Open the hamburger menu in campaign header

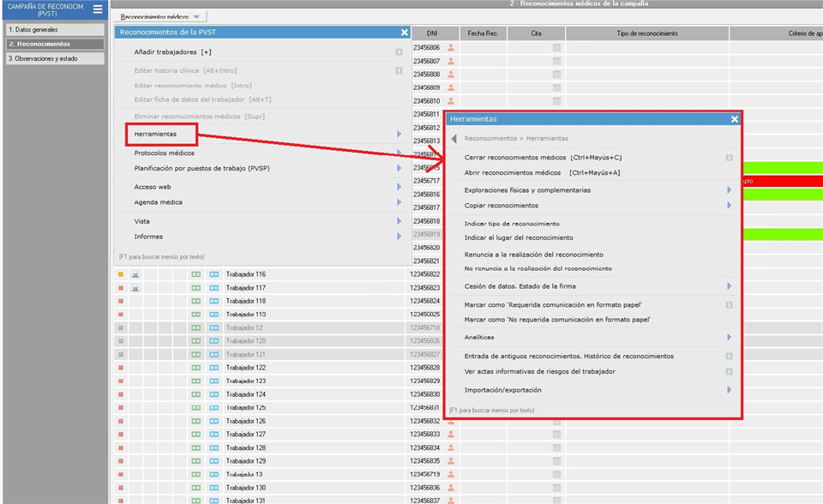click(98, 9)
